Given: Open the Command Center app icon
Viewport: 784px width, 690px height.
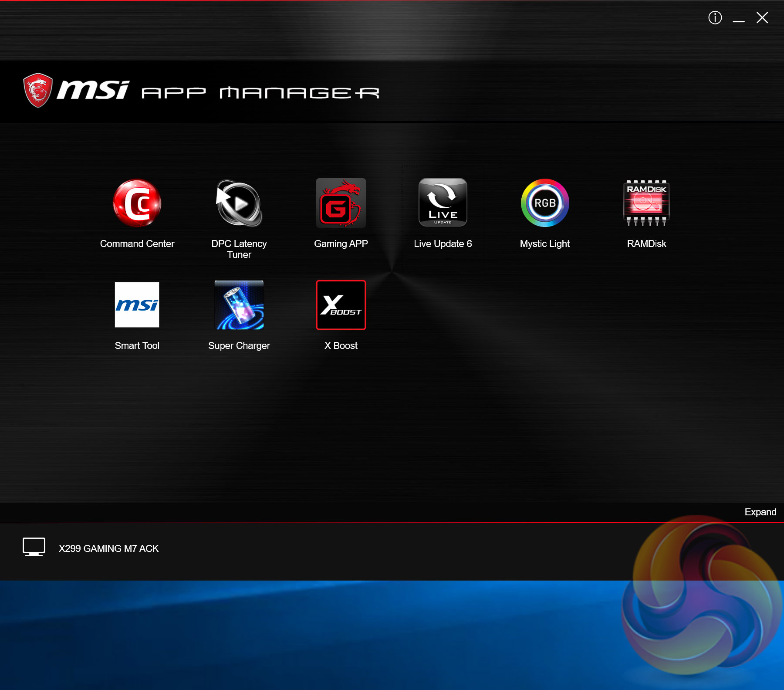Looking at the screenshot, I should tap(137, 203).
